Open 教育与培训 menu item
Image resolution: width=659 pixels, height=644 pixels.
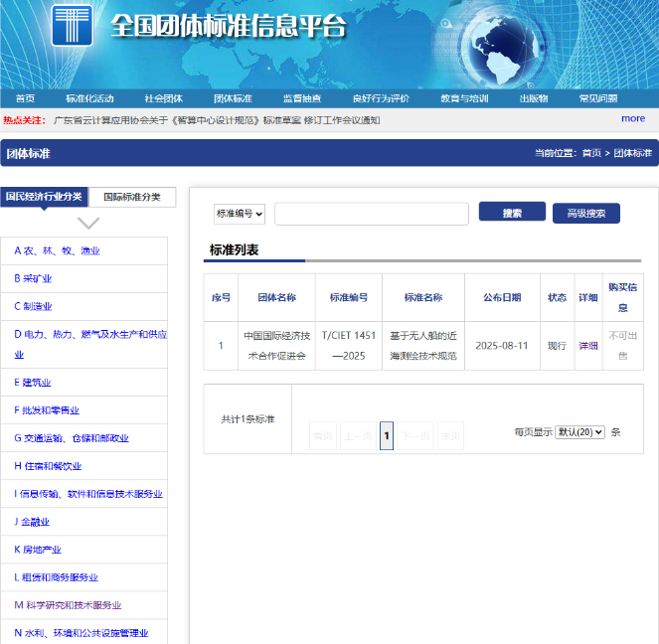tap(464, 98)
